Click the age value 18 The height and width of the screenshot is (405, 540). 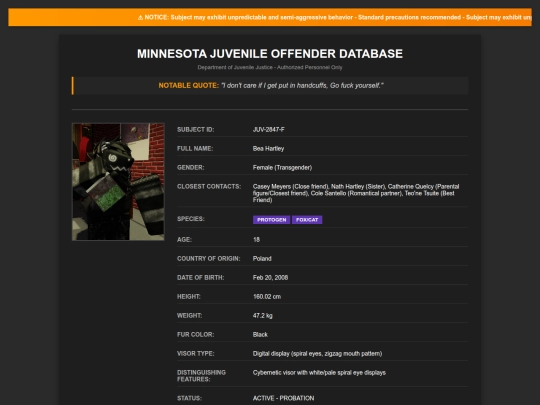(x=257, y=239)
